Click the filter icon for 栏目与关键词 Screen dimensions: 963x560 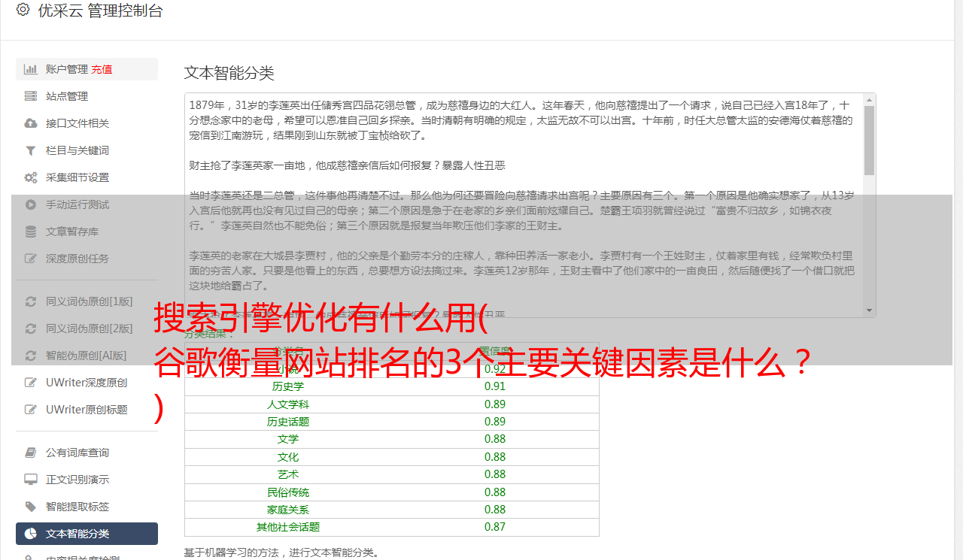(31, 150)
